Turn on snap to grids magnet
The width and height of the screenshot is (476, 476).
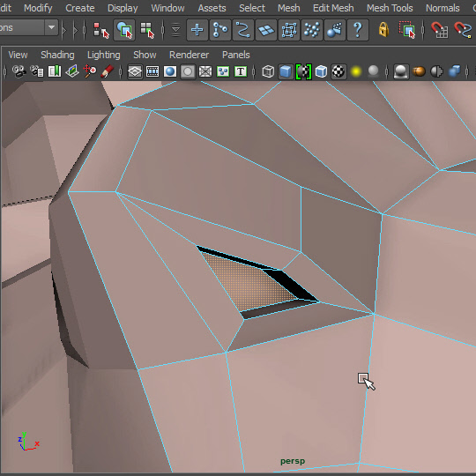click(x=439, y=30)
